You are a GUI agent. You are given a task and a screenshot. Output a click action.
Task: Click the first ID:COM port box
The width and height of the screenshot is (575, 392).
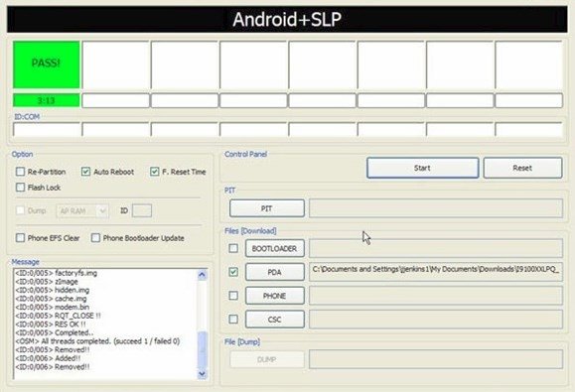point(47,130)
